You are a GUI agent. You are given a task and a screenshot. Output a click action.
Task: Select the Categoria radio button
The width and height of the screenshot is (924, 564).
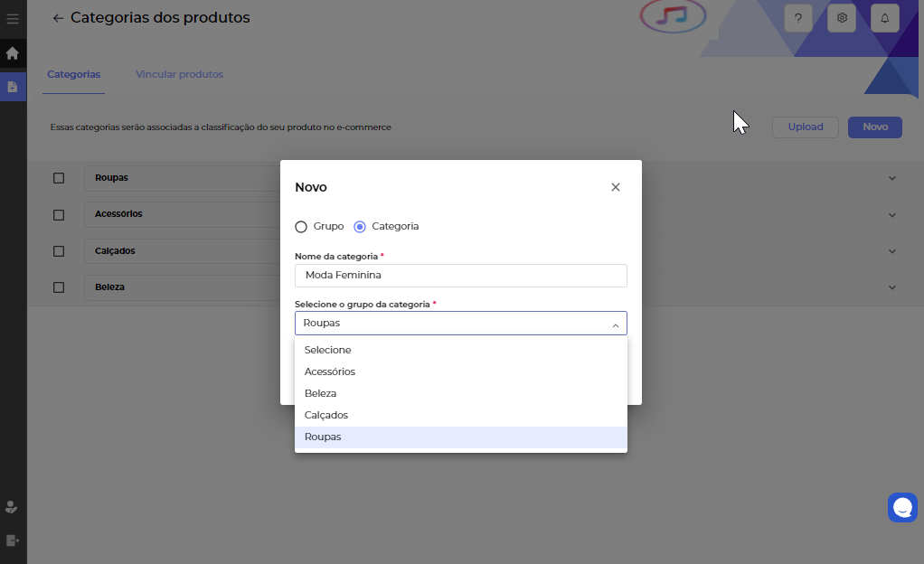[360, 226]
